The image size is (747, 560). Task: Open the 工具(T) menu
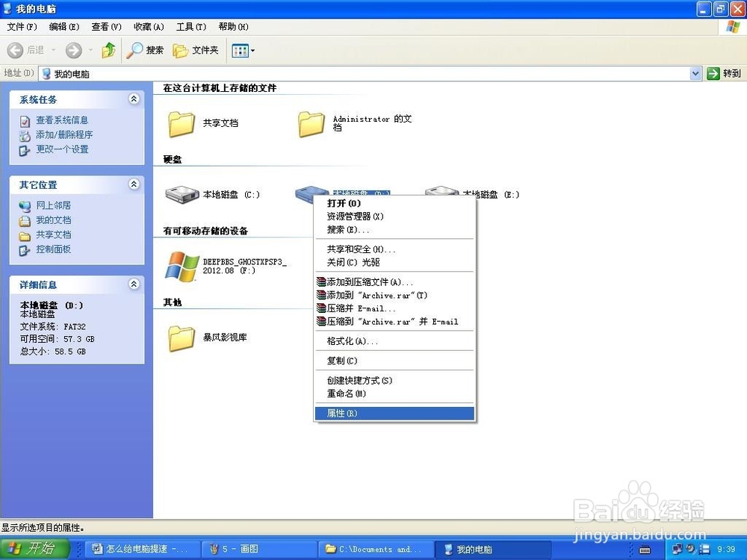tap(191, 27)
